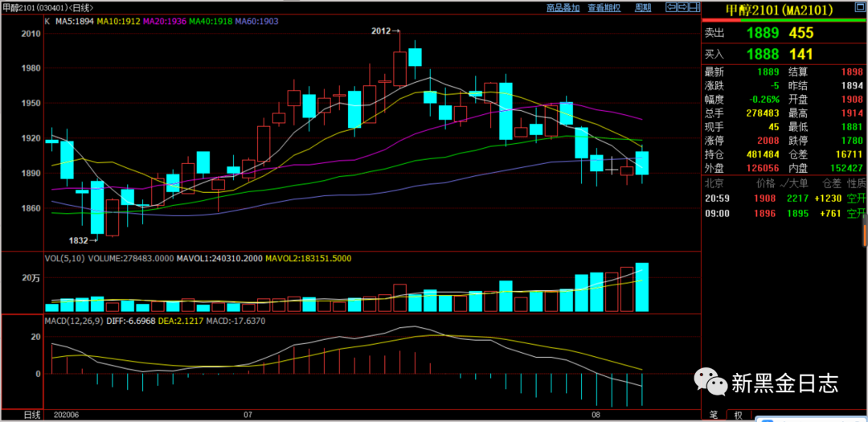Click the buy volume 141
868x422 pixels.
point(800,55)
